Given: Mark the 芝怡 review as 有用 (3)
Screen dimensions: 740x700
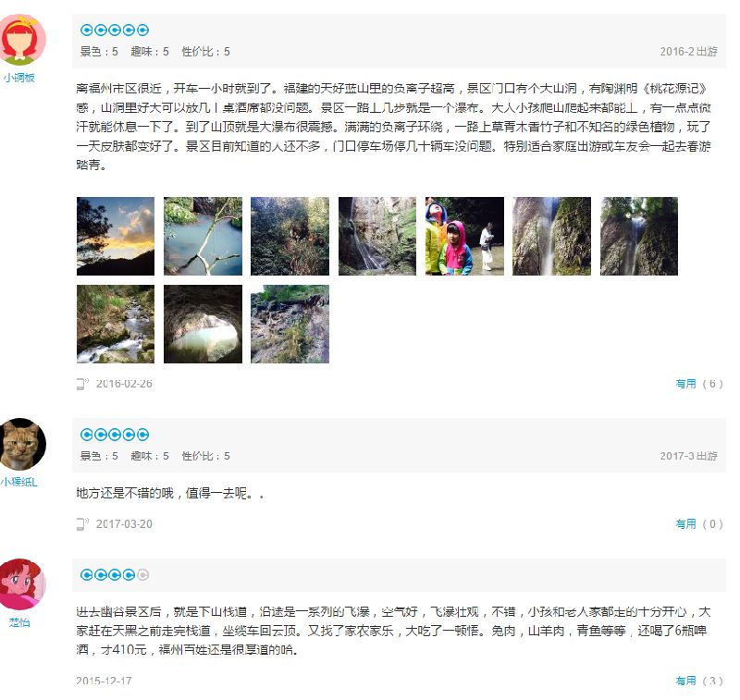Looking at the screenshot, I should click(x=699, y=681).
